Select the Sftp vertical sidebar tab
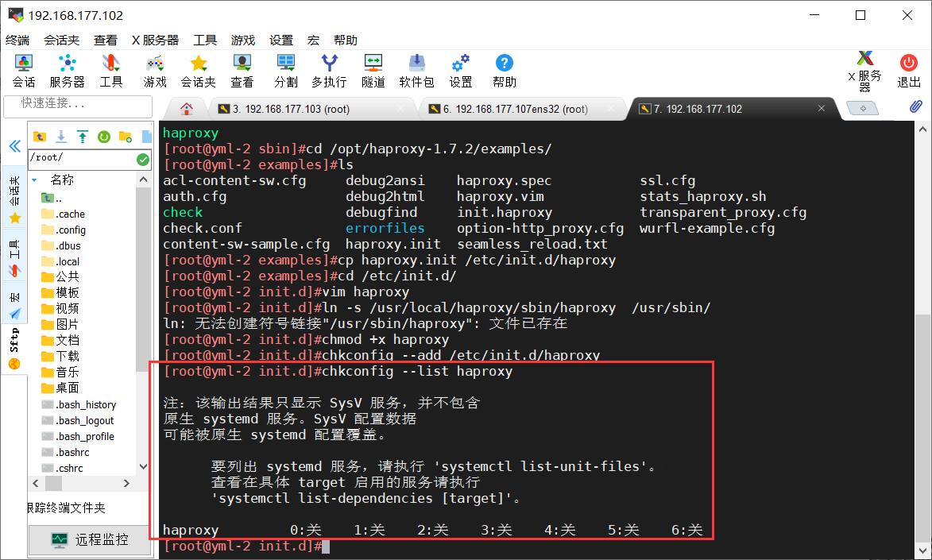This screenshot has width=932, height=560. coord(15,349)
